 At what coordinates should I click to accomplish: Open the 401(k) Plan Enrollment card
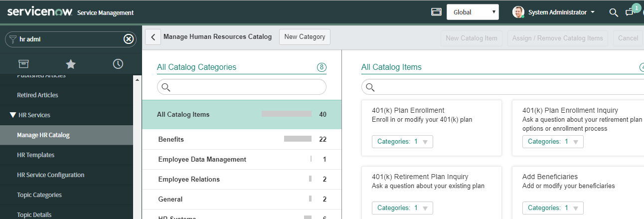coord(432,128)
